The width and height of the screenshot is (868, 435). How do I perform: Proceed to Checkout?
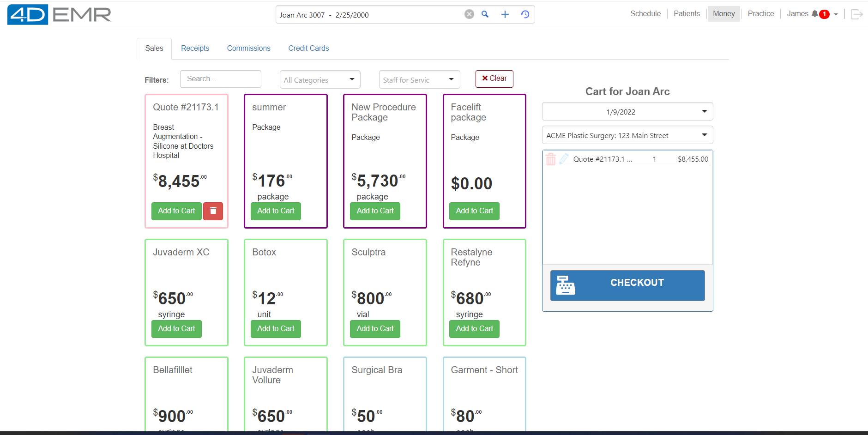(x=627, y=285)
